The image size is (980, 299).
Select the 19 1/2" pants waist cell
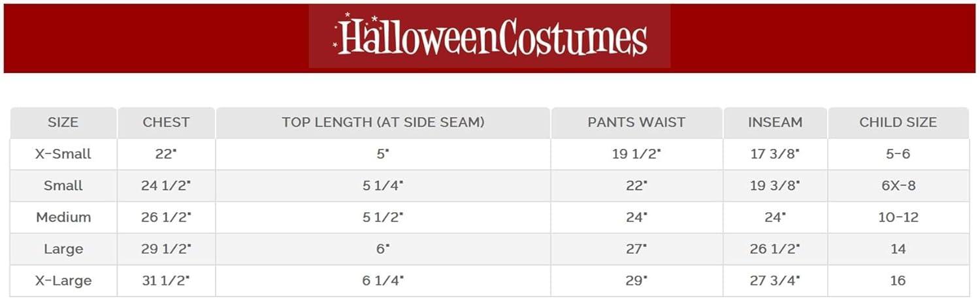(636, 154)
